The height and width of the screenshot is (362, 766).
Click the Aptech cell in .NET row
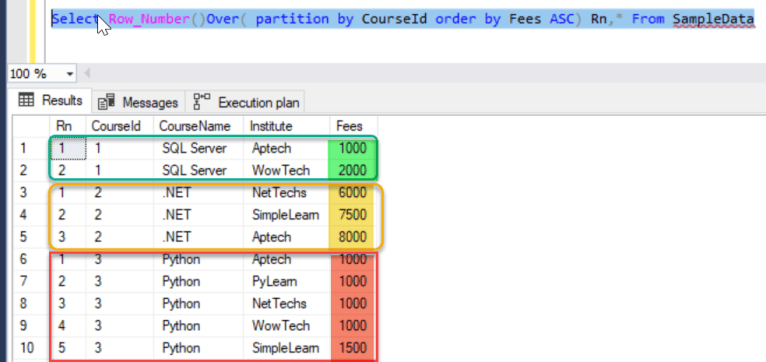pyautogui.click(x=287, y=237)
